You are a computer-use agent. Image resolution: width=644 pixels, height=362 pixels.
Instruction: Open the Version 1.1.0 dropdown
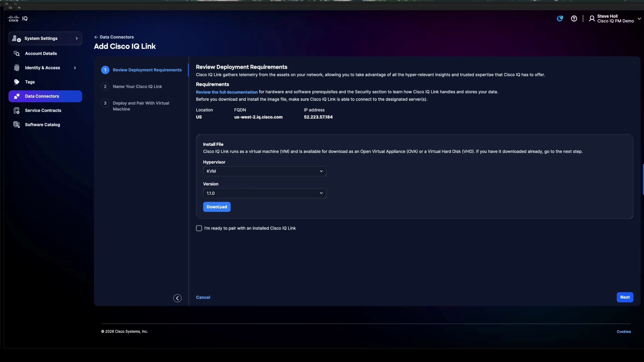(x=265, y=193)
